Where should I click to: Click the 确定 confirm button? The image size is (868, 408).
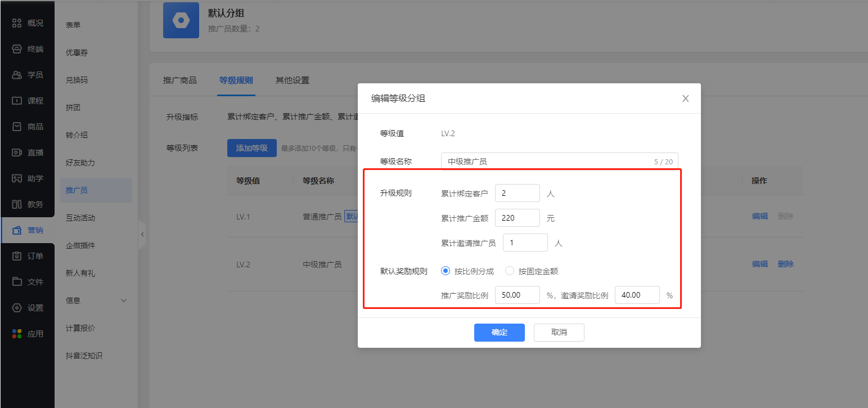[499, 333]
